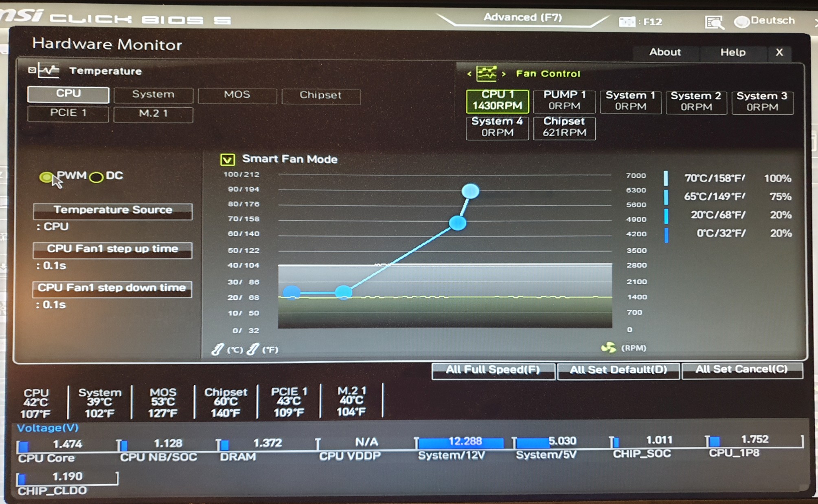Image resolution: width=818 pixels, height=504 pixels.
Task: Click the Fan Control chart icon
Action: click(x=487, y=74)
